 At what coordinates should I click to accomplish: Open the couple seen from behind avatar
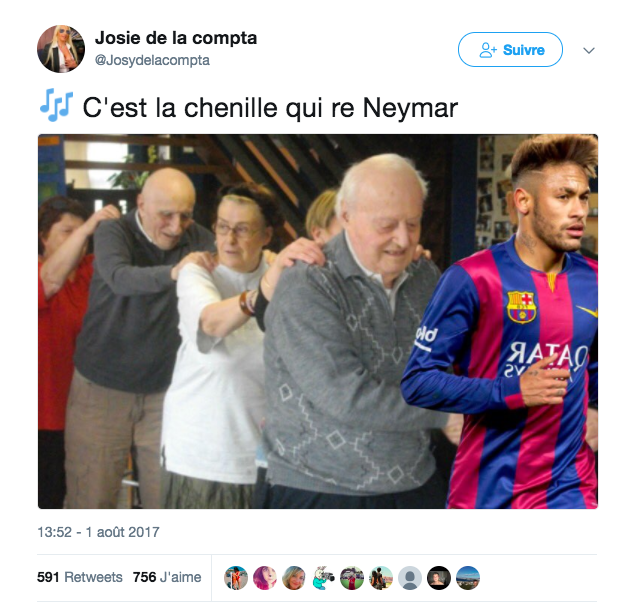381,578
